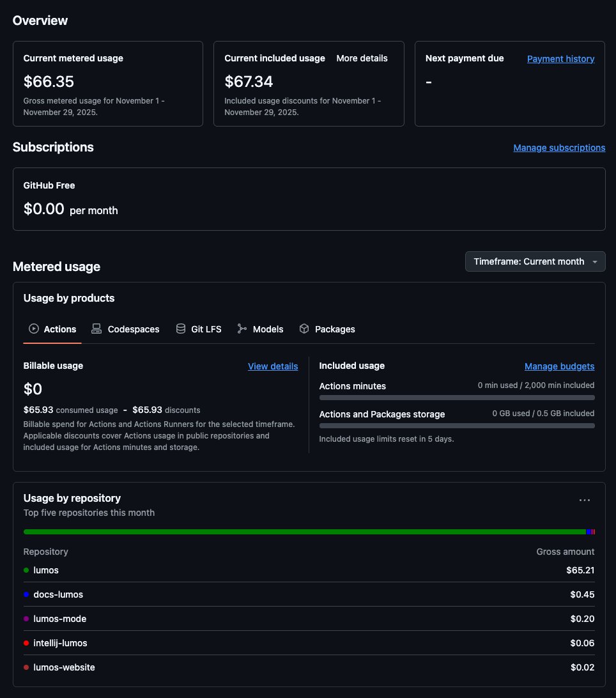Image resolution: width=616 pixels, height=698 pixels.
Task: Click the $67.34 current included usage value
Action: coord(249,81)
